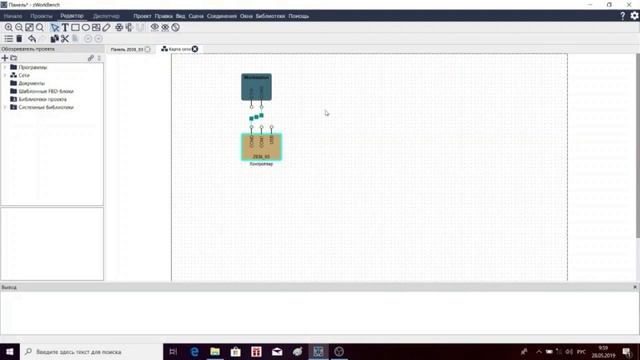Open the Сцена menu

click(x=196, y=16)
